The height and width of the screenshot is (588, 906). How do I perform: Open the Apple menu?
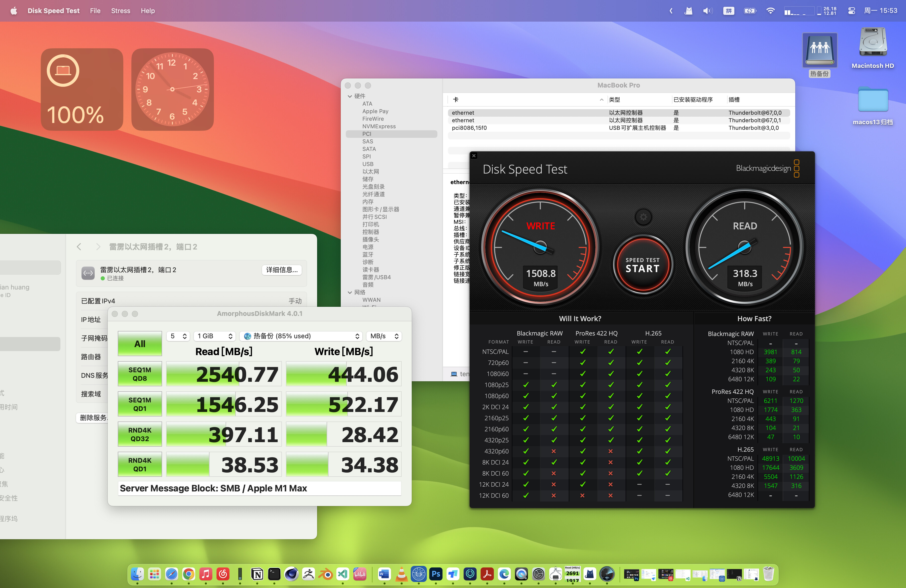click(14, 11)
